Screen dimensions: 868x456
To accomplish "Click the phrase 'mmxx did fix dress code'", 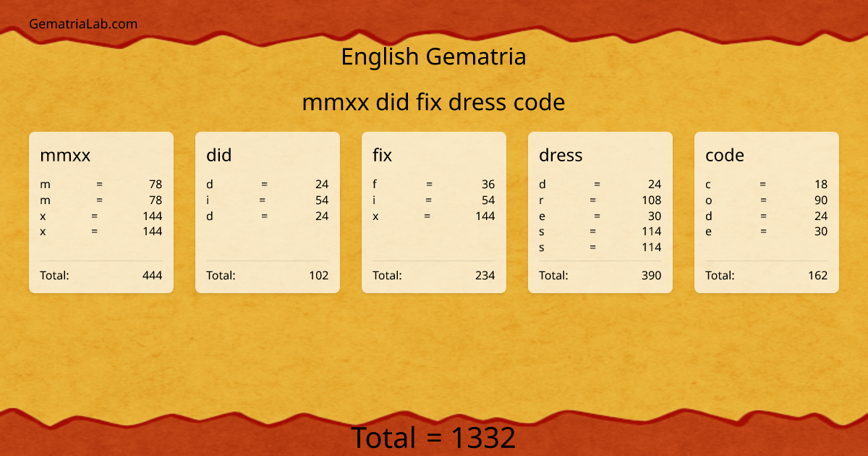I will (433, 102).
